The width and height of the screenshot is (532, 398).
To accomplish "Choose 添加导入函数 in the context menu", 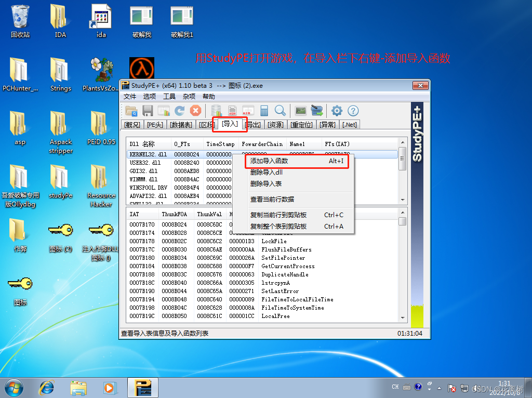I will [x=297, y=161].
